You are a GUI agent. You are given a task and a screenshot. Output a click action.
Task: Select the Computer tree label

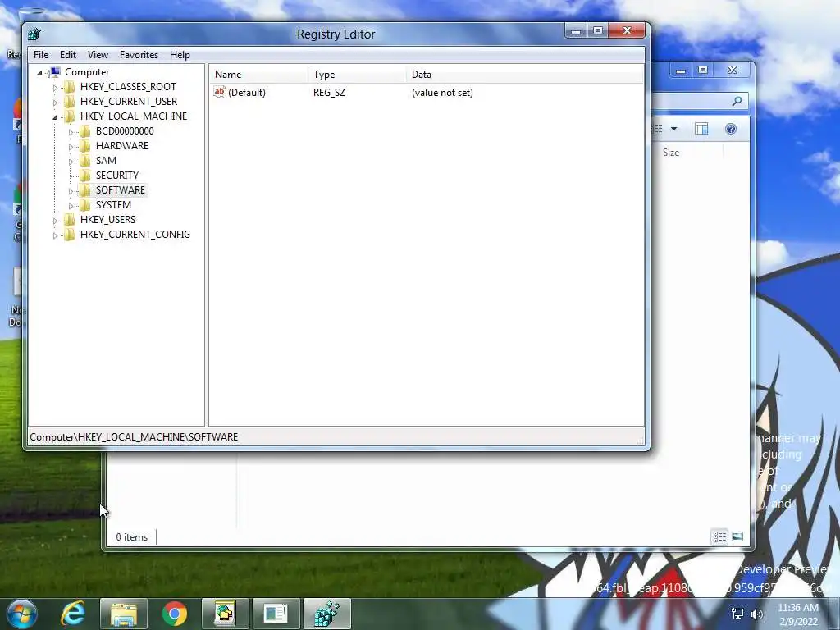tap(87, 72)
